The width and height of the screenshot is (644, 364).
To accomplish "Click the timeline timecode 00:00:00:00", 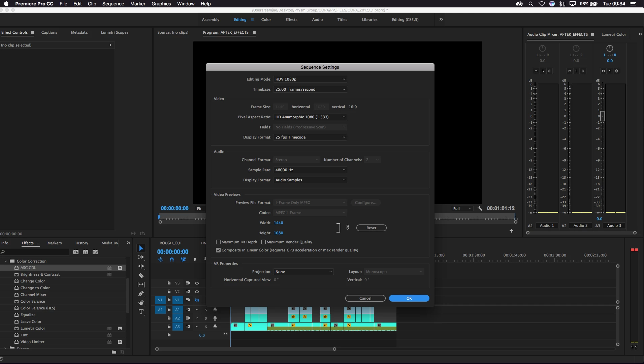I will point(173,252).
